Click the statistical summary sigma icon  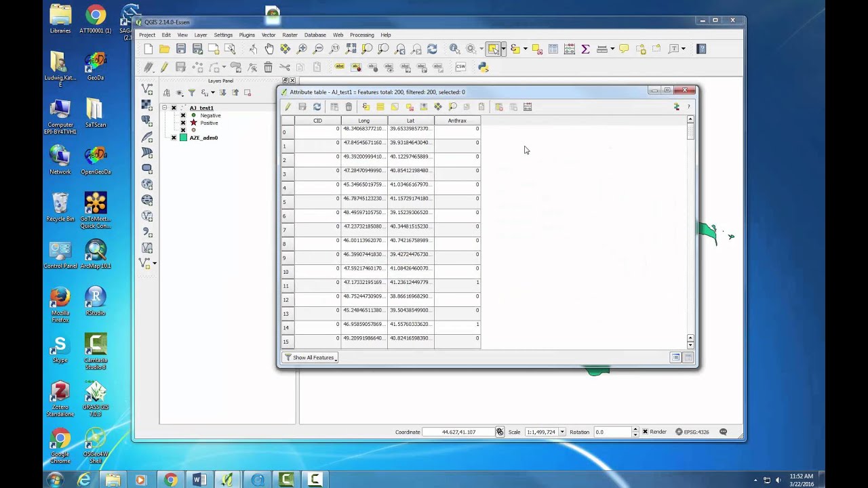pyautogui.click(x=585, y=49)
